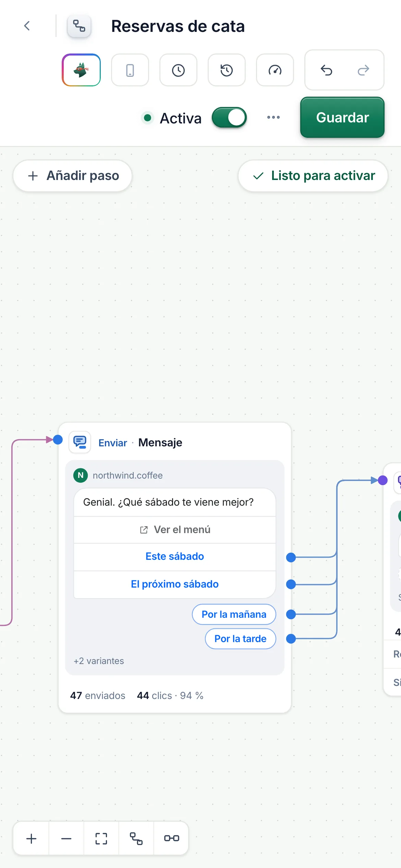401x868 pixels.
Task: Zoom in on the canvas
Action: pyautogui.click(x=32, y=839)
